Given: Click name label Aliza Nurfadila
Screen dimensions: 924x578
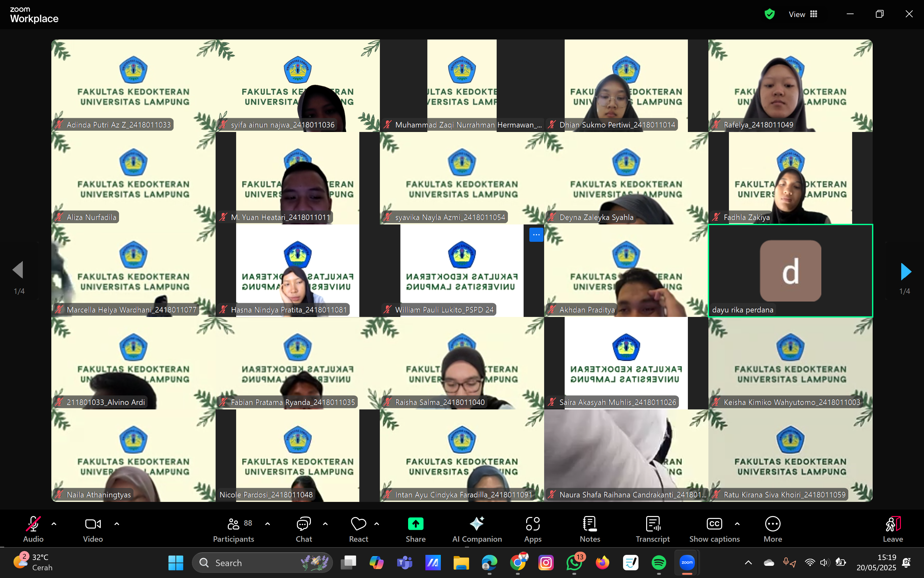Looking at the screenshot, I should [x=91, y=217].
